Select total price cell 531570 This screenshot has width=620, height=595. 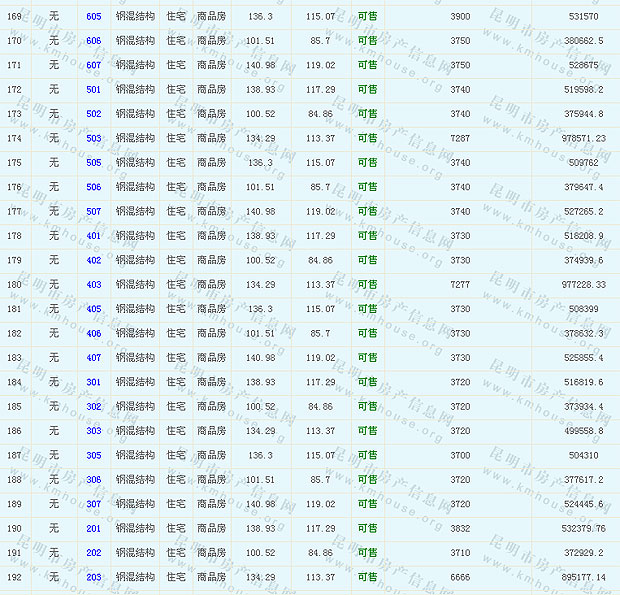[583, 17]
